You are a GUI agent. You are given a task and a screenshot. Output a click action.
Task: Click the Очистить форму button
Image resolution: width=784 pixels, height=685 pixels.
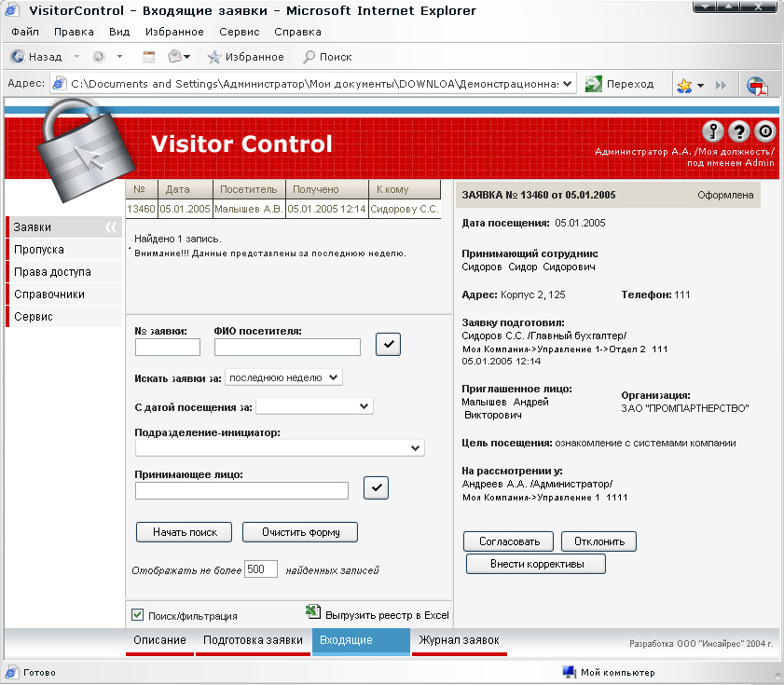[300, 532]
